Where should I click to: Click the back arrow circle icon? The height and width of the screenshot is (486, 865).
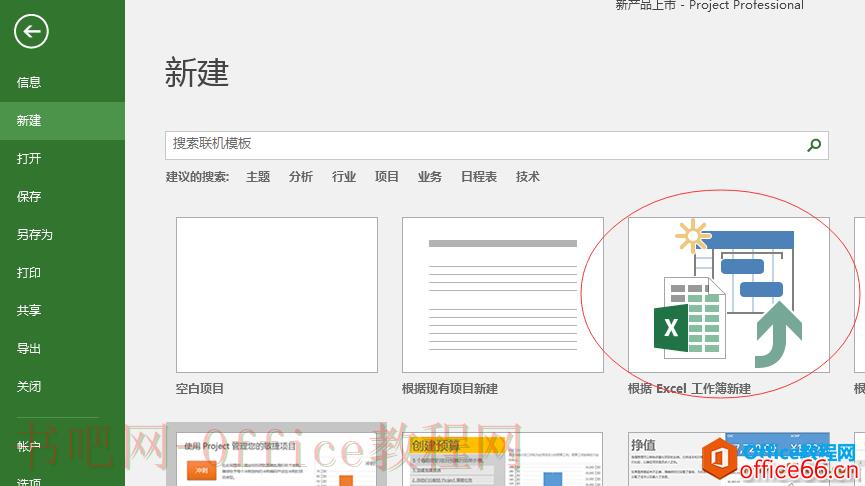click(31, 31)
